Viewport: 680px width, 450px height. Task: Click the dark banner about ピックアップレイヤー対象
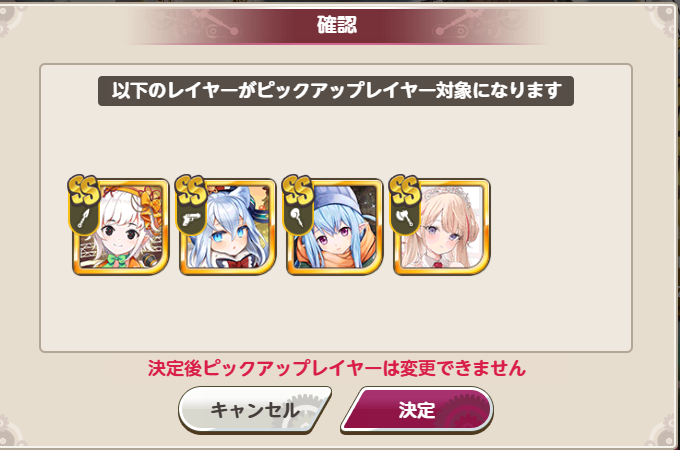pos(336,91)
